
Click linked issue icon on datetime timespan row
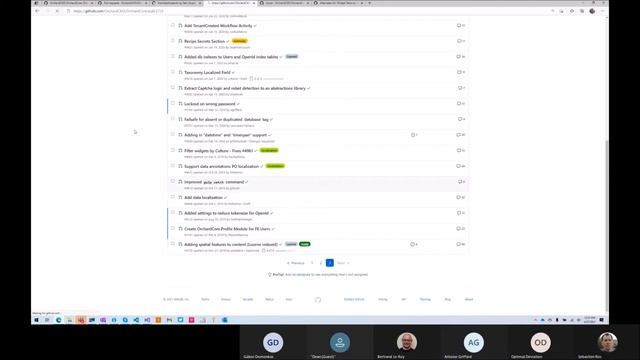(x=414, y=135)
